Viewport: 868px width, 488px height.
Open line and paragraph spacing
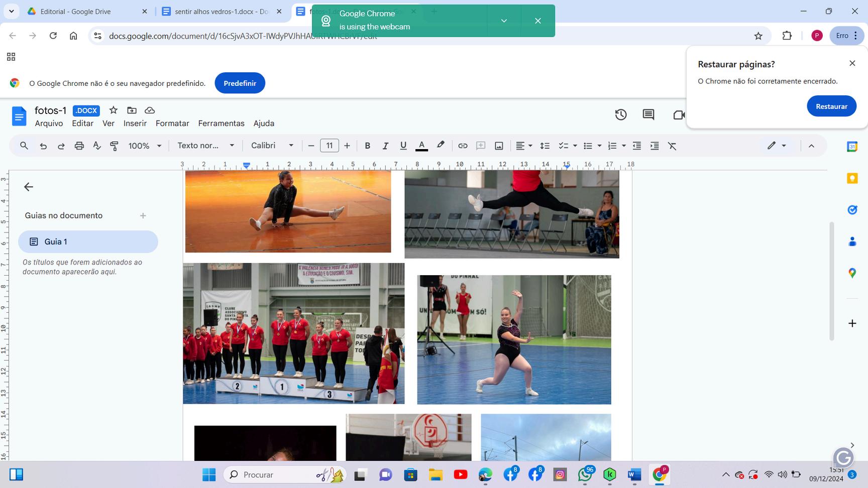click(x=545, y=146)
